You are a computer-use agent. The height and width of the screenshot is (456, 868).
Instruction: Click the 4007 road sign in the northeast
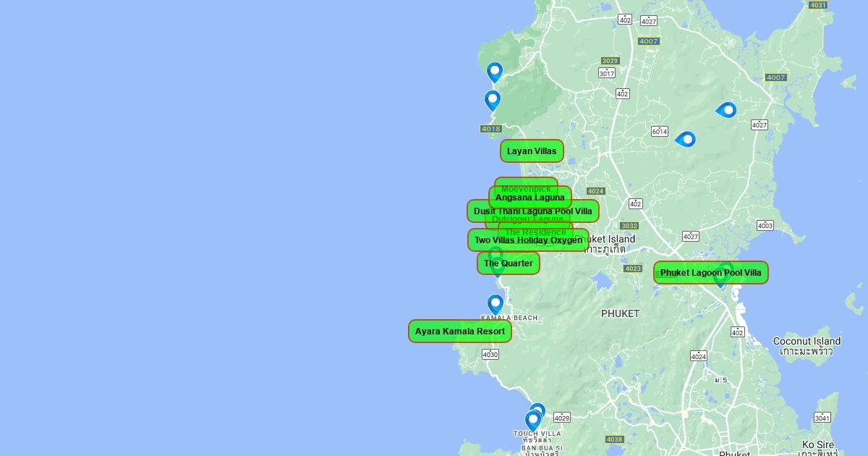click(776, 77)
